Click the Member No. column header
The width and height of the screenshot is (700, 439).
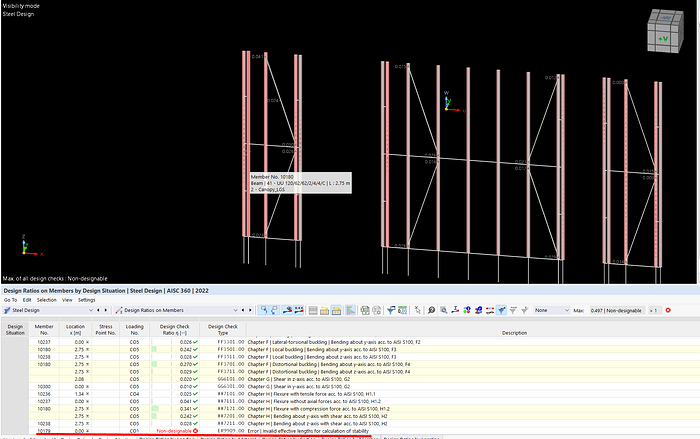click(x=44, y=330)
